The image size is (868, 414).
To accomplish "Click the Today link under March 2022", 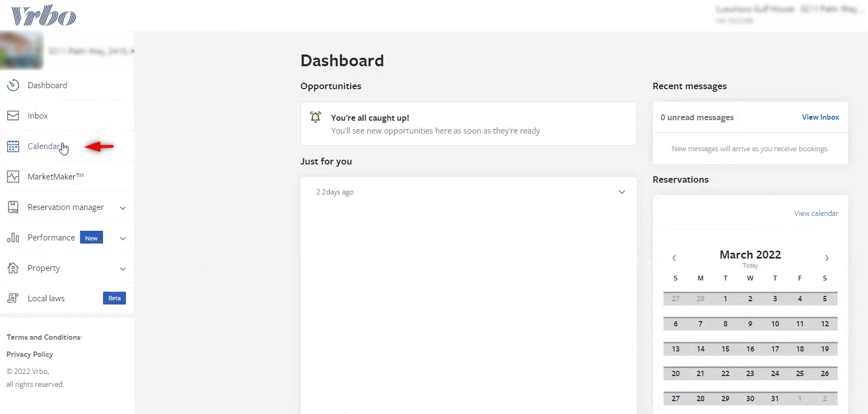I will pos(750,265).
